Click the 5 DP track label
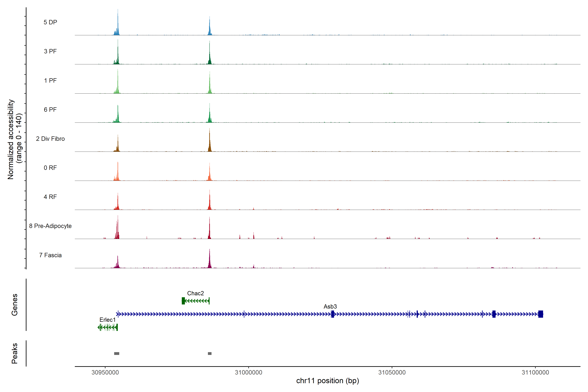588x392 pixels. click(x=50, y=22)
